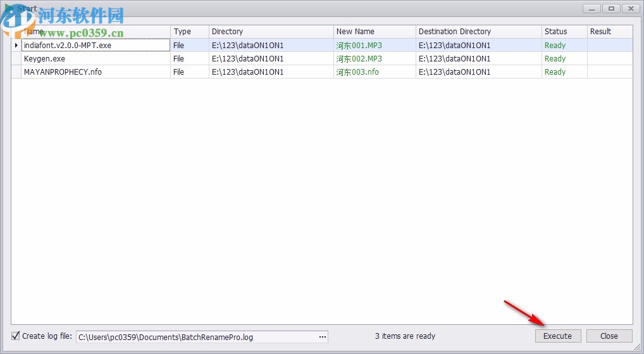
Task: Click Ready status of Keygen.exe row
Action: click(x=555, y=59)
